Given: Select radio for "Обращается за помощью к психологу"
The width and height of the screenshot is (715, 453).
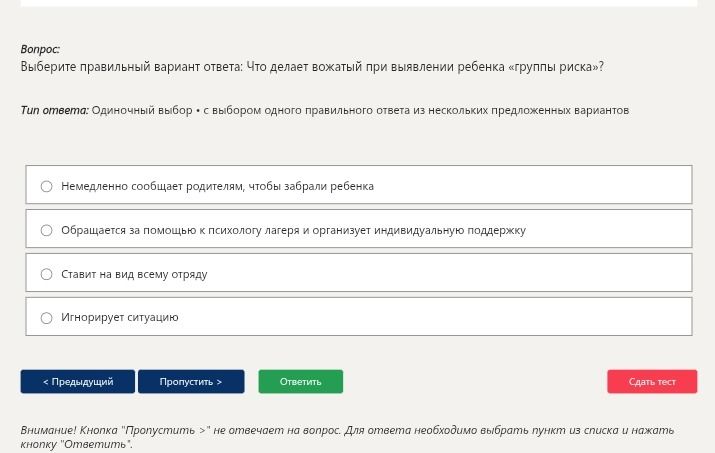Looking at the screenshot, I should tap(47, 230).
